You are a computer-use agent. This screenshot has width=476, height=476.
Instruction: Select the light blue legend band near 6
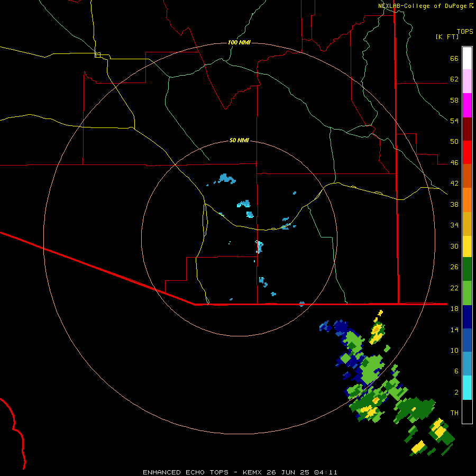coord(467,364)
